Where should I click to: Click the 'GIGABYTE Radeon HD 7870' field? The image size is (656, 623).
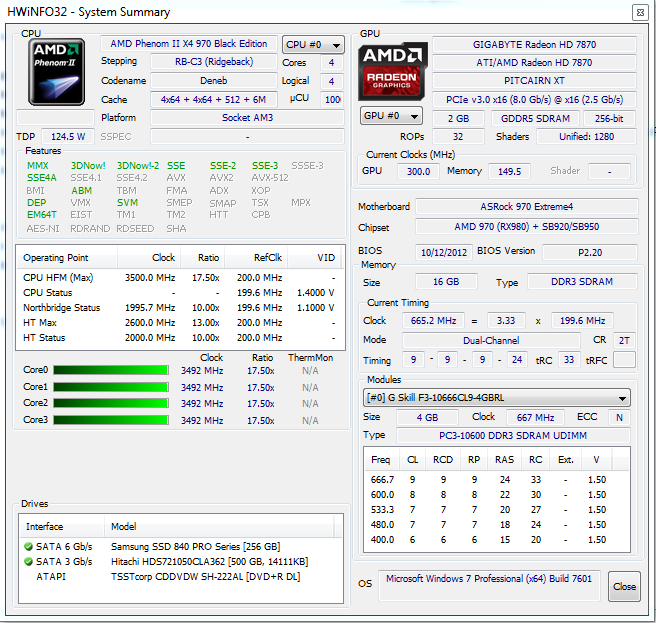(x=534, y=44)
